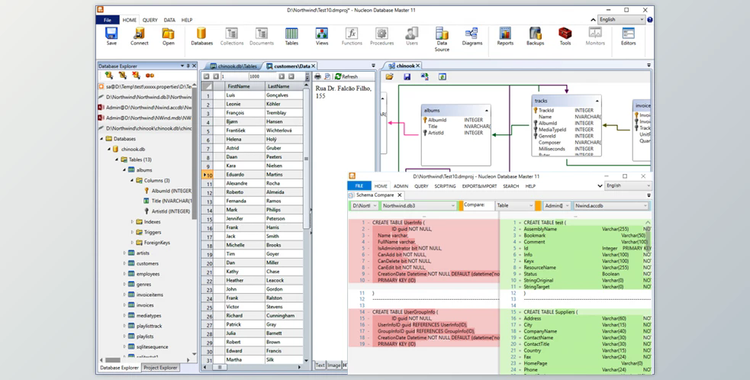Click the Connect ribbon icon

(139, 36)
